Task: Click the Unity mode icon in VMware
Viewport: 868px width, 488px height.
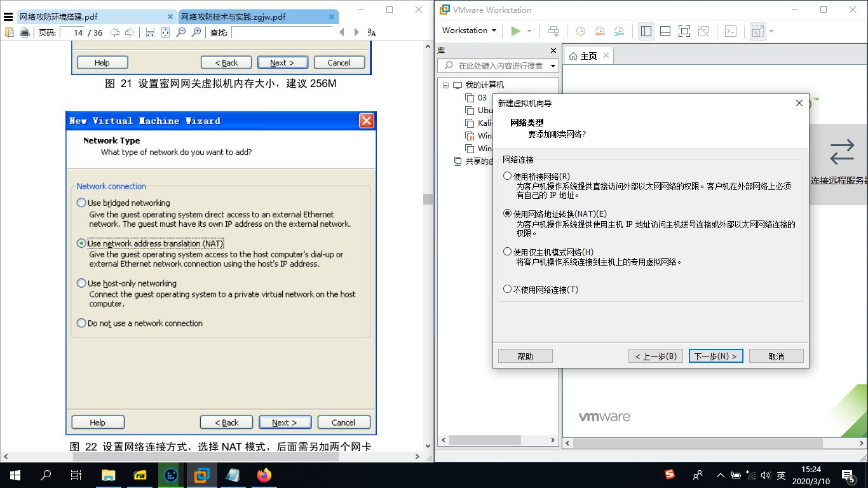Action: pyautogui.click(x=703, y=30)
